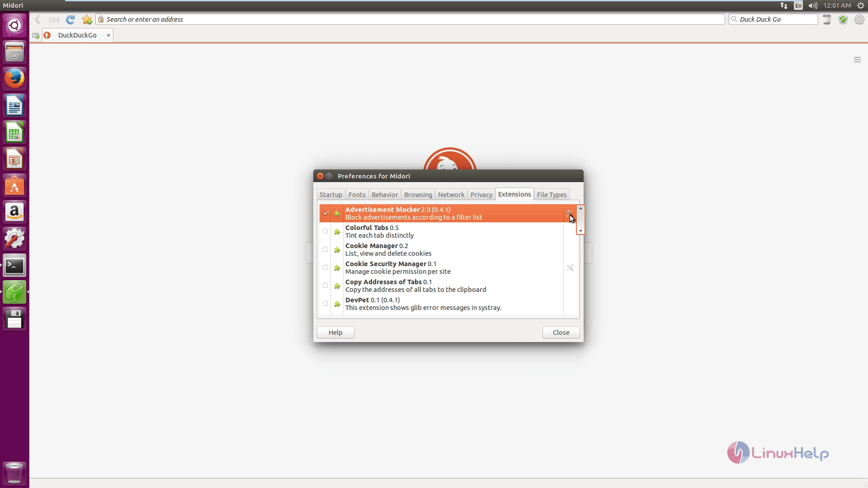The height and width of the screenshot is (488, 868).
Task: Open Amazon launcher icon
Action: tap(14, 212)
